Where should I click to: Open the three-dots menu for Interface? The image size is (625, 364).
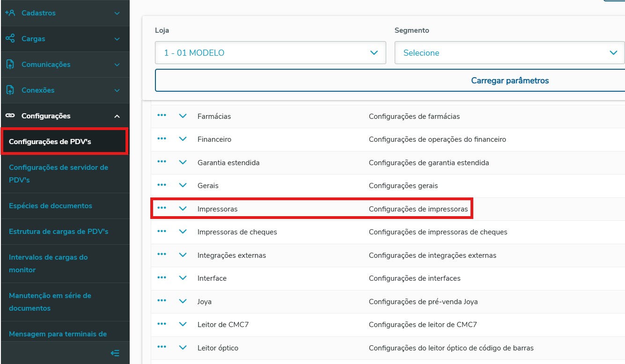click(x=162, y=277)
